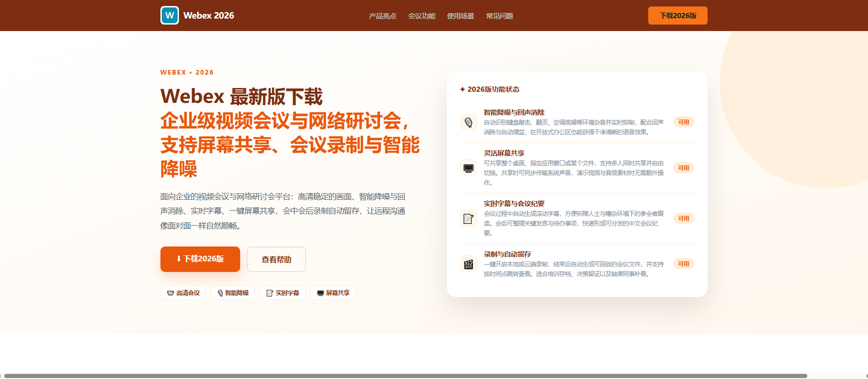Click the WEBEX • 2026 eyebrow label

point(187,72)
